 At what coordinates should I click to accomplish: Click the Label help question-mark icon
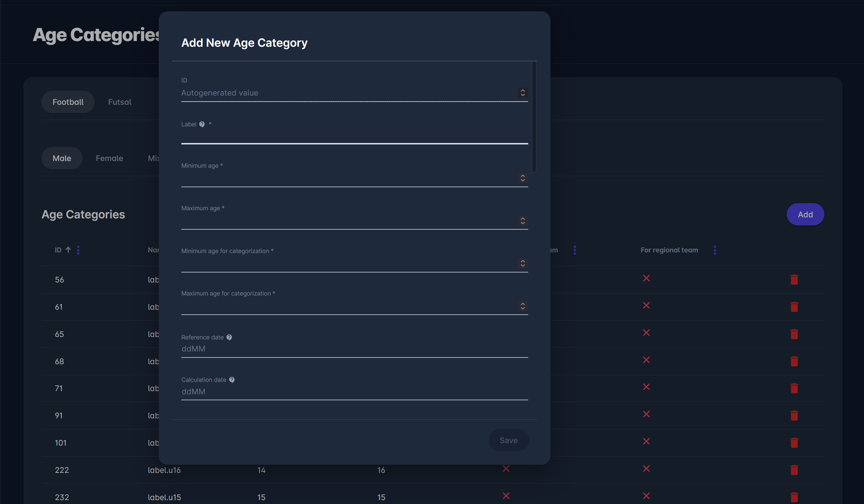202,124
